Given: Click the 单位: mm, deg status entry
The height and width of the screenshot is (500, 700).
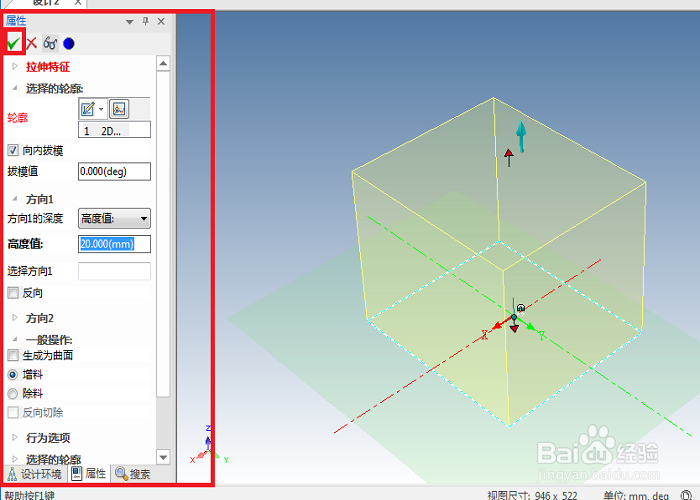Looking at the screenshot, I should 636,495.
